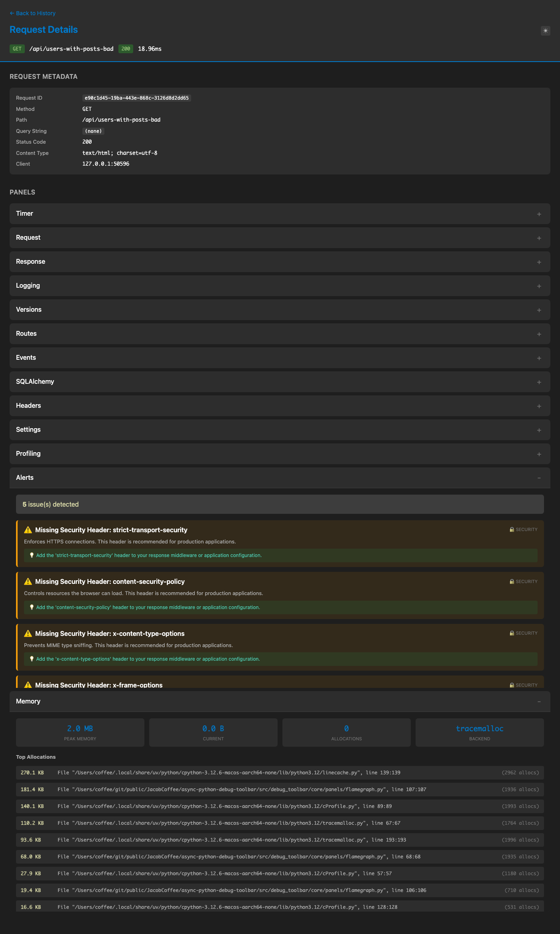The width and height of the screenshot is (560, 934).
Task: Expand the SQLAlchemy panel
Action: [x=35, y=382]
